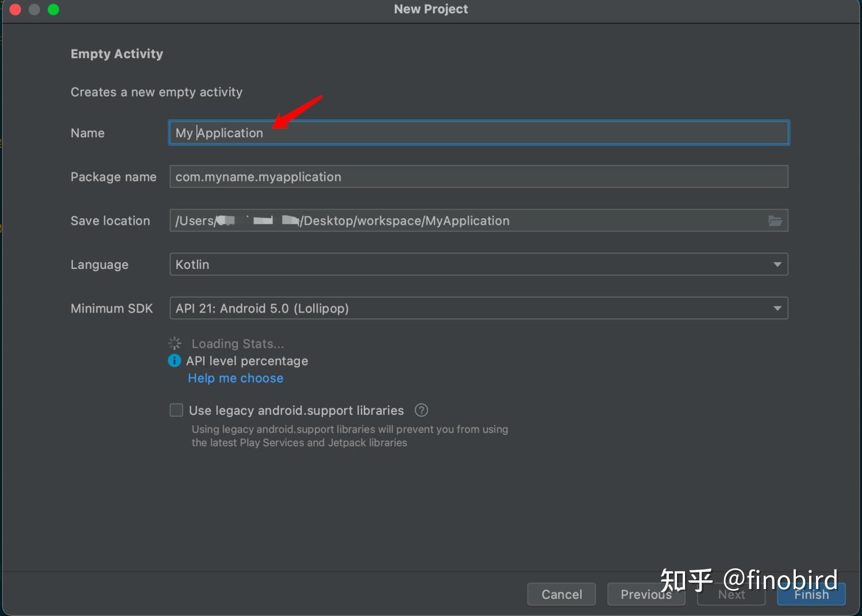Click the Name field containing My Application

coord(479,133)
